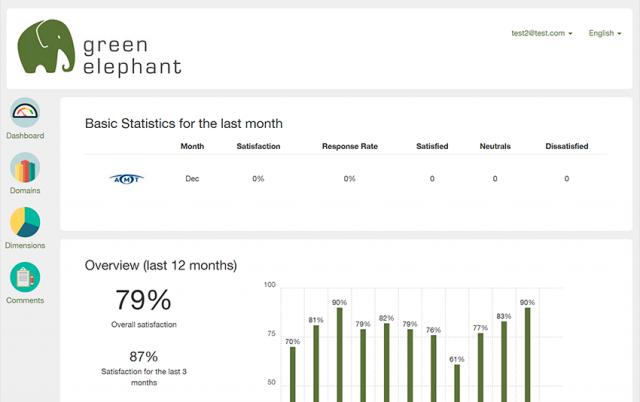Click the Overall satisfaction label
Image resolution: width=640 pixels, height=402 pixels.
tap(144, 324)
